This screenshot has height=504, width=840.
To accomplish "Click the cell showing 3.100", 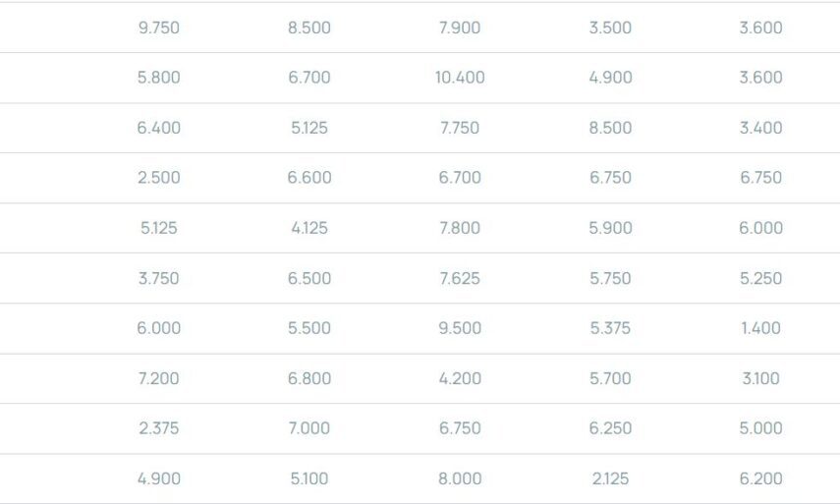I will click(x=760, y=378).
